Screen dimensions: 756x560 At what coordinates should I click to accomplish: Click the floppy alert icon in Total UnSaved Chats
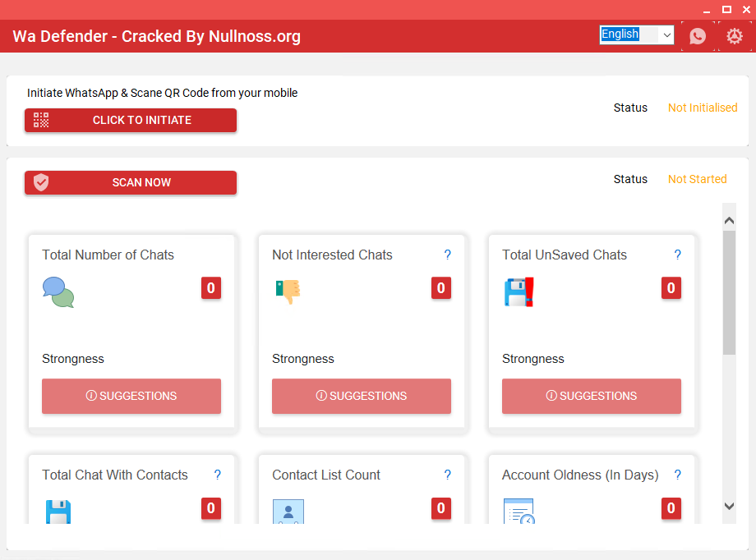coord(519,292)
